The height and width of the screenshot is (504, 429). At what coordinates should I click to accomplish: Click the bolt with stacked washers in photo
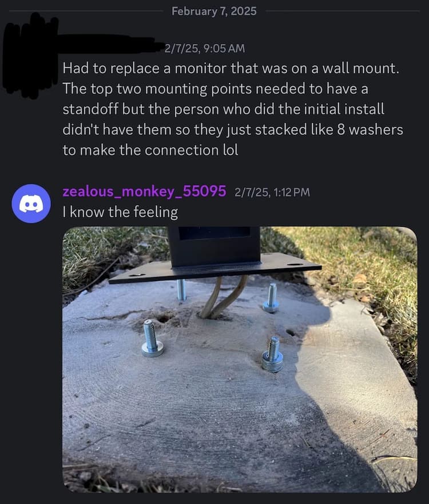point(273,354)
